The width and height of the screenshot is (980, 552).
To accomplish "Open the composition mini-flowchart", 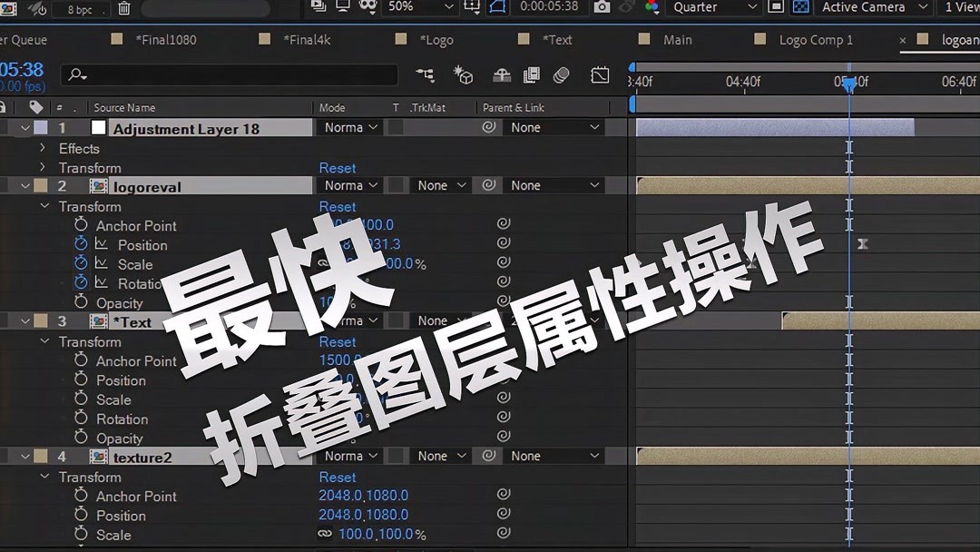I will coord(426,75).
